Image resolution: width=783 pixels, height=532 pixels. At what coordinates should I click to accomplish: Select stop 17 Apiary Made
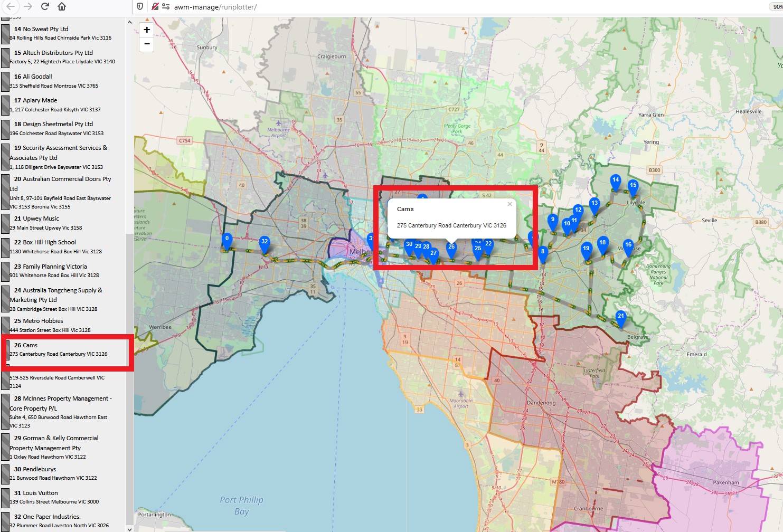(x=67, y=104)
